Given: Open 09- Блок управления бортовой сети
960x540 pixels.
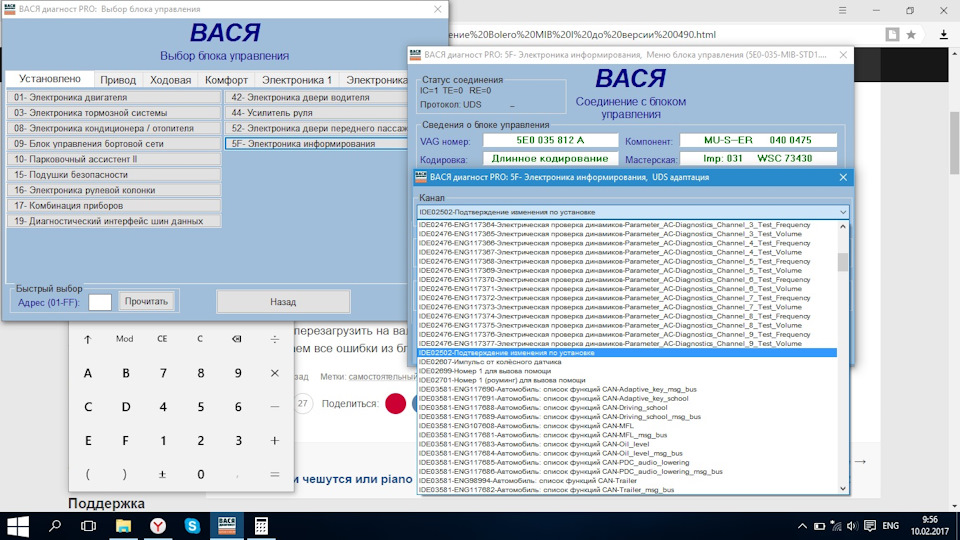Looking at the screenshot, I should tap(114, 143).
